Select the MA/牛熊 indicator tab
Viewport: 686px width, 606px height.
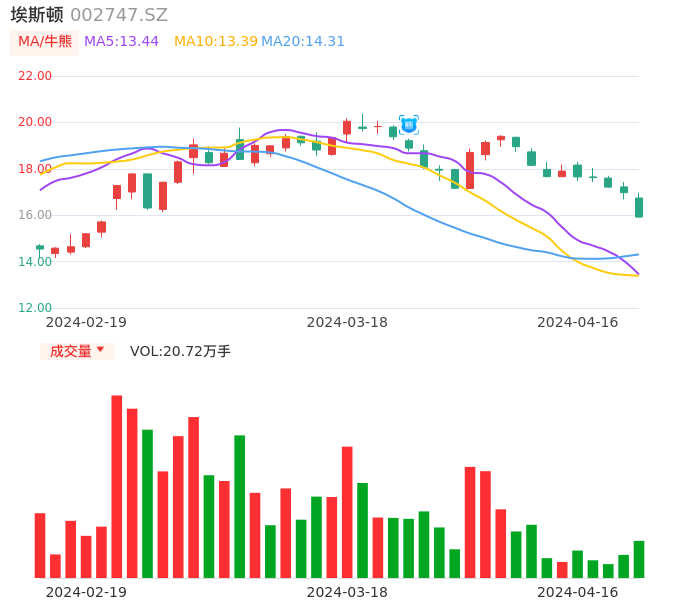(x=45, y=42)
